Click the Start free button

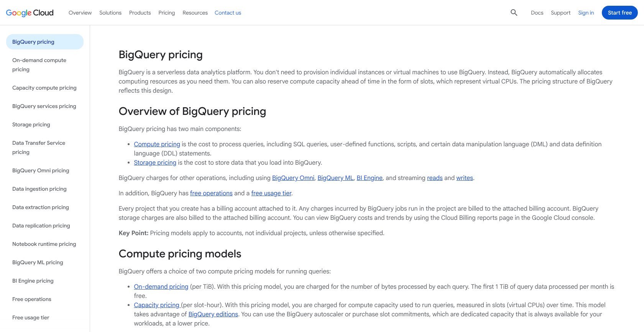(x=620, y=13)
